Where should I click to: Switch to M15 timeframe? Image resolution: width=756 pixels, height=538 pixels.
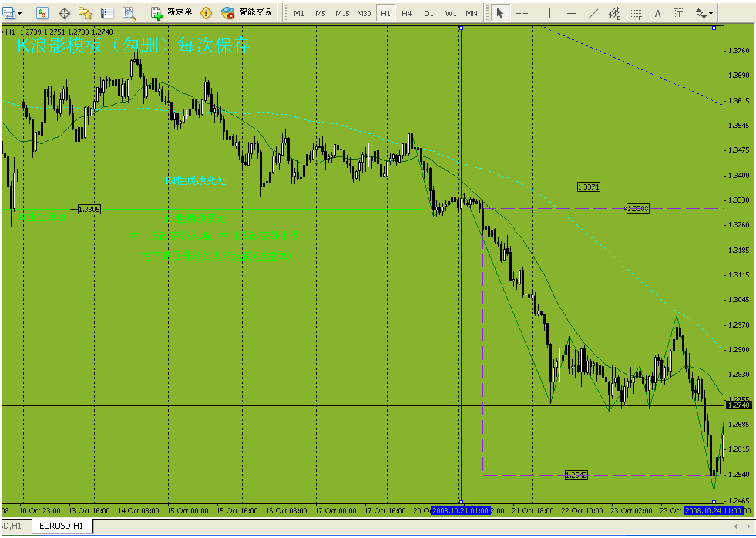[x=342, y=14]
